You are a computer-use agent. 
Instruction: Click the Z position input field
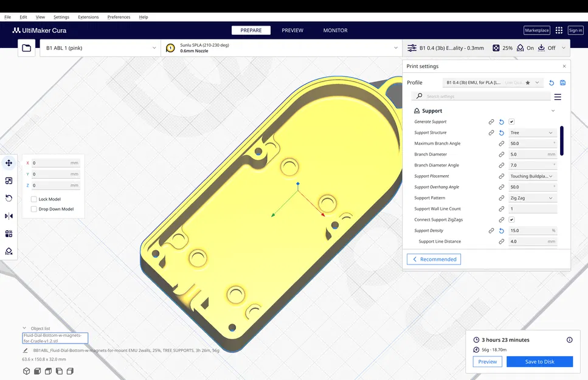55,185
